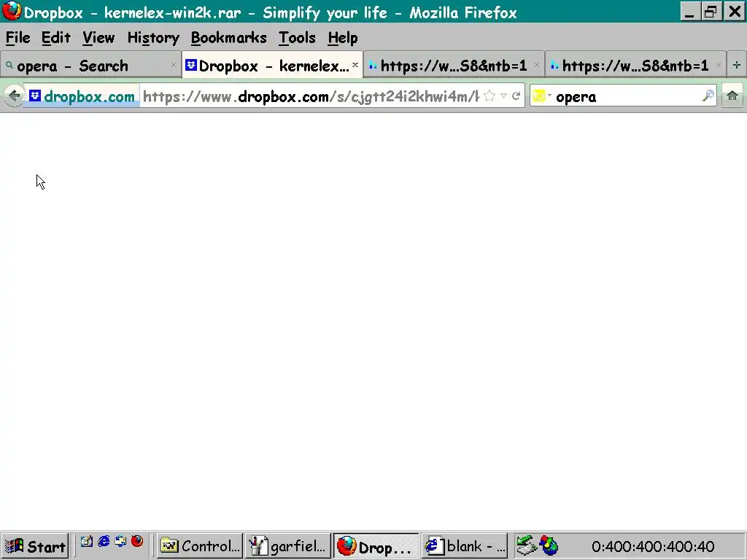Open the URL history dropdown arrow
Viewport: 747px width, 560px height.
coord(503,96)
